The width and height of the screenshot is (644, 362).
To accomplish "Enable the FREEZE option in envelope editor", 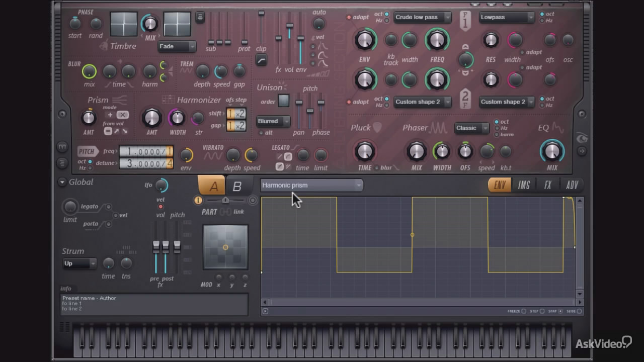I will 524,311.
